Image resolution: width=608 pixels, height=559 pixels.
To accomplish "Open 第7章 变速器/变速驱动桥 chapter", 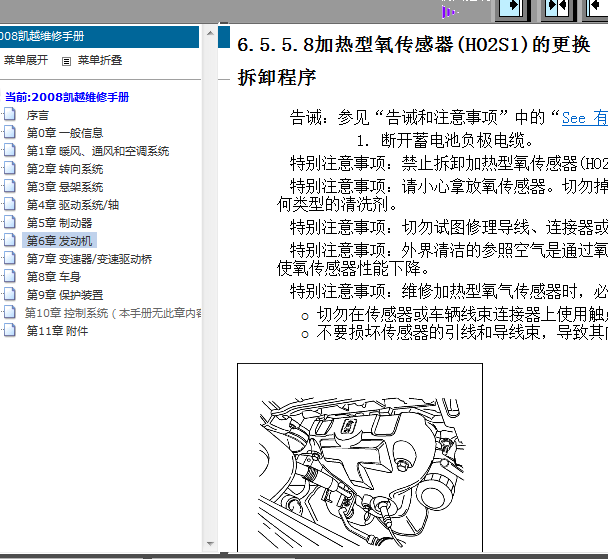I will coord(89,259).
